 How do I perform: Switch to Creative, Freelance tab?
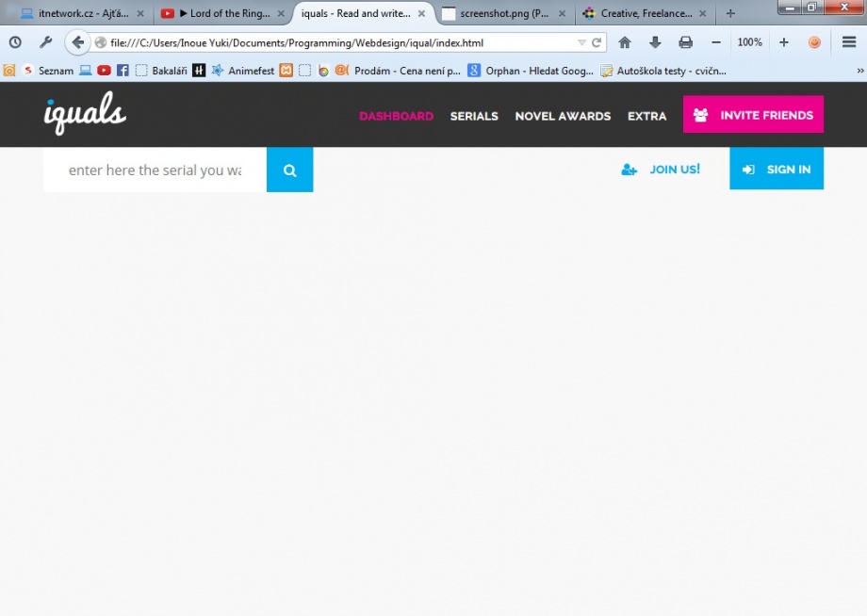pyautogui.click(x=646, y=13)
